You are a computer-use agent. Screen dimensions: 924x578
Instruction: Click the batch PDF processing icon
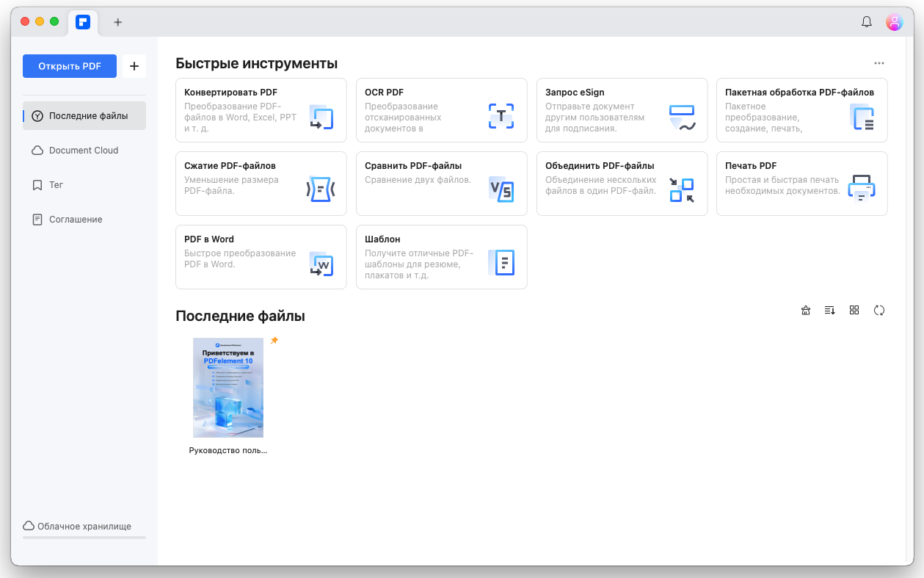[x=862, y=118]
